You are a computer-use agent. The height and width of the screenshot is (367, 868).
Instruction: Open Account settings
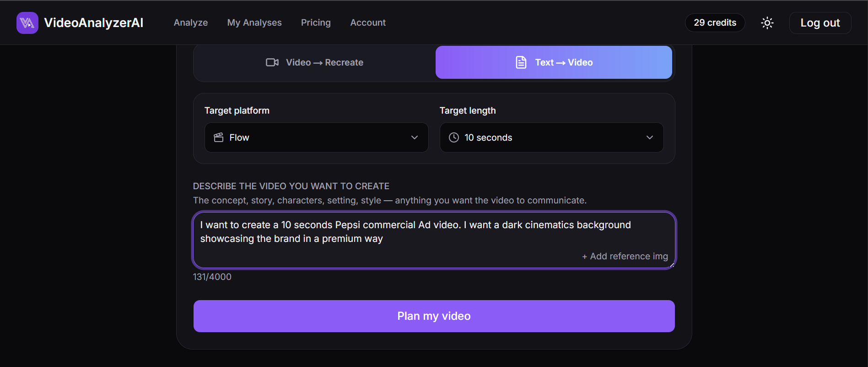tap(368, 22)
